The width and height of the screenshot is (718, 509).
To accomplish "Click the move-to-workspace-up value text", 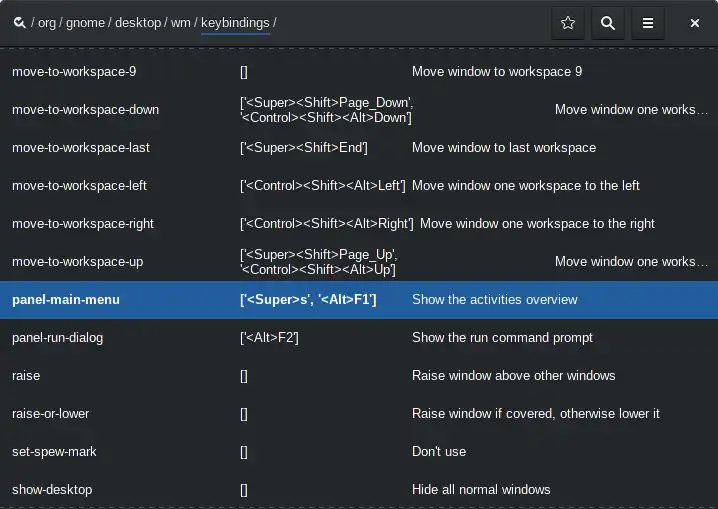I will point(319,262).
